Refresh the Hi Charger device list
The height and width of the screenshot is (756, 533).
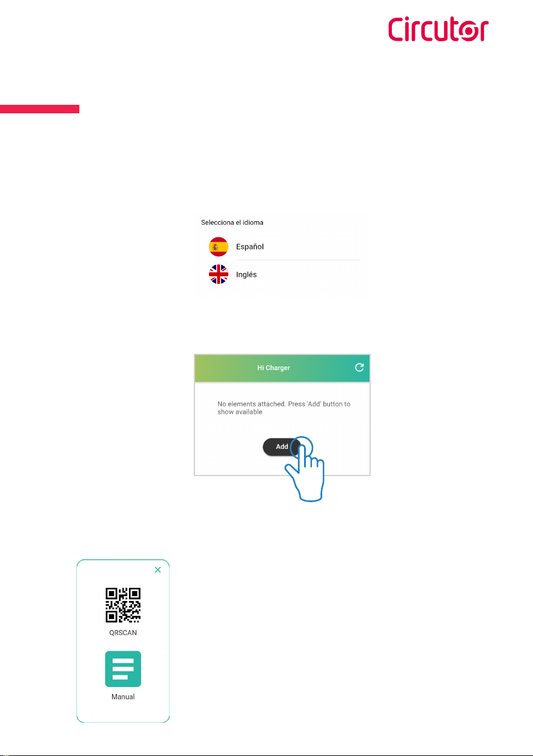(359, 368)
